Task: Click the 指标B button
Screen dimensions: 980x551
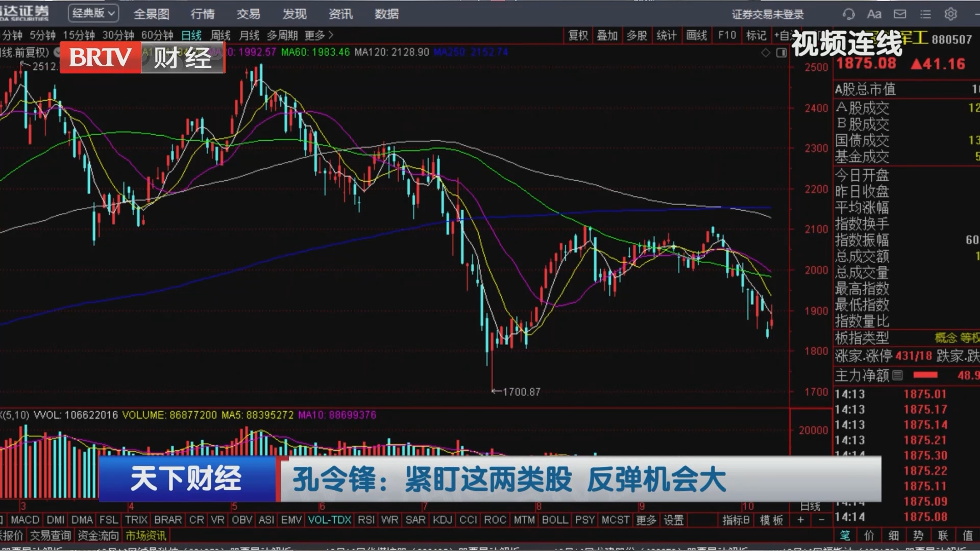Action: pos(736,520)
